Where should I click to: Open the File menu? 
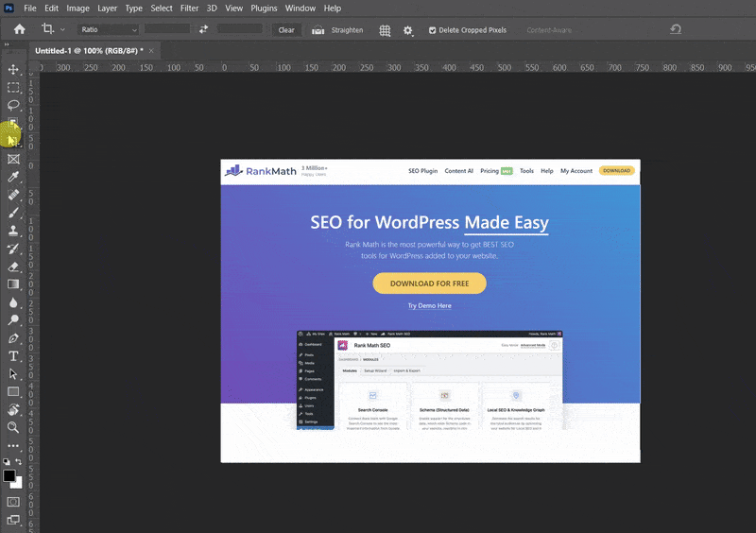(30, 9)
